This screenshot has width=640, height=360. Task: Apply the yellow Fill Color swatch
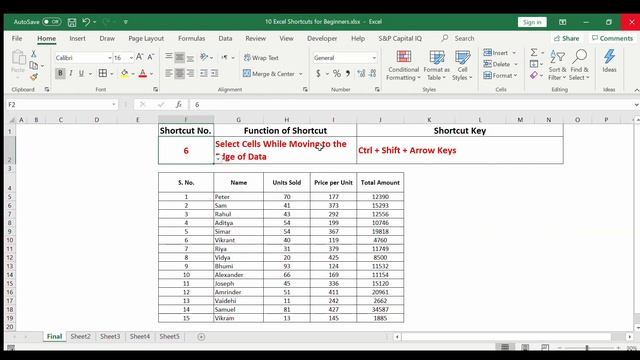124,73
